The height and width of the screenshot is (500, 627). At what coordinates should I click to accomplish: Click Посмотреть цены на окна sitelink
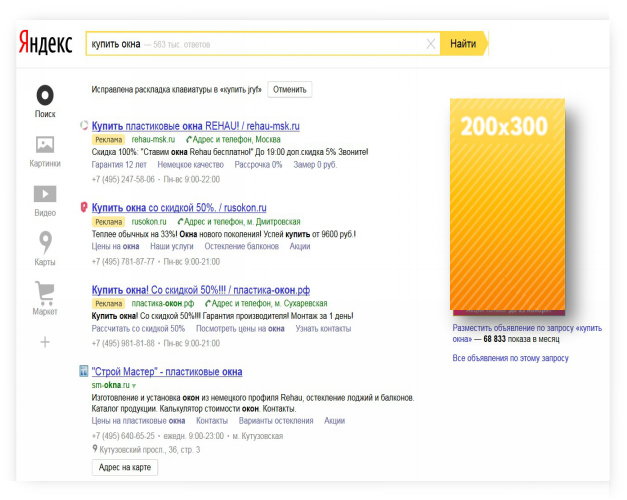pyautogui.click(x=240, y=328)
